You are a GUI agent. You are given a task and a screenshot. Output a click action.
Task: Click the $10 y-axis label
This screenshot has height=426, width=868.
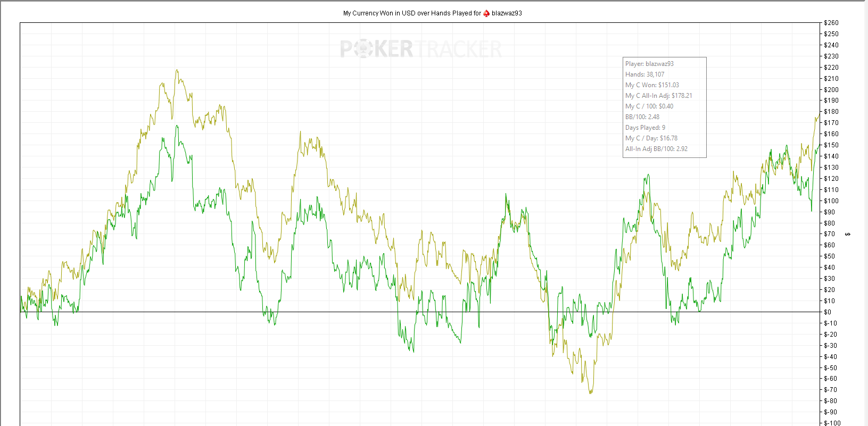point(829,301)
